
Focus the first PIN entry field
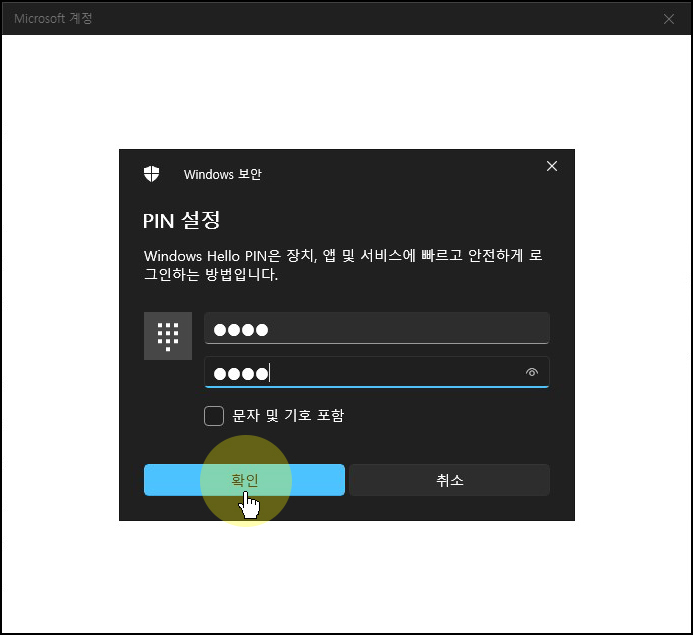(x=377, y=328)
